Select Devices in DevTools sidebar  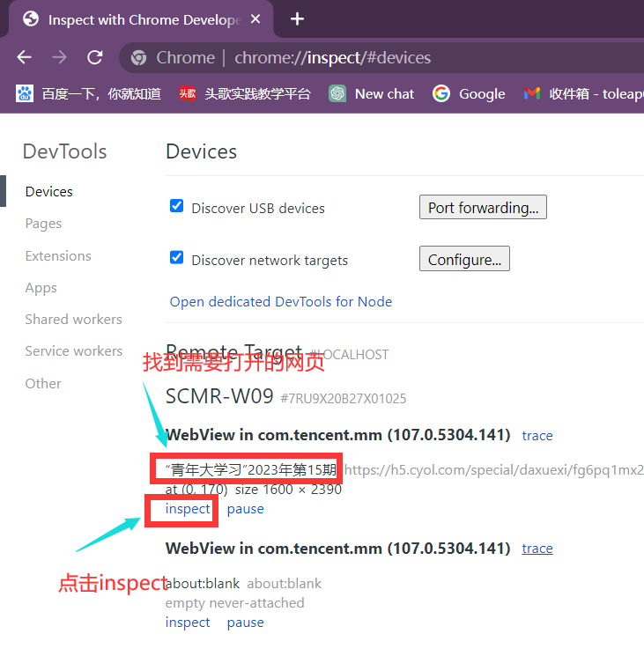point(49,192)
